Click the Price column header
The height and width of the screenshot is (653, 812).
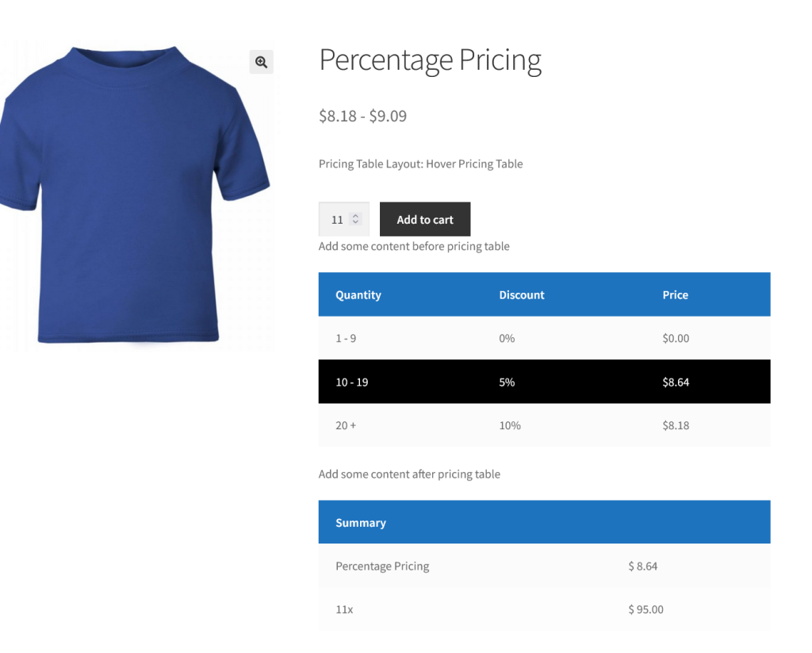[675, 295]
